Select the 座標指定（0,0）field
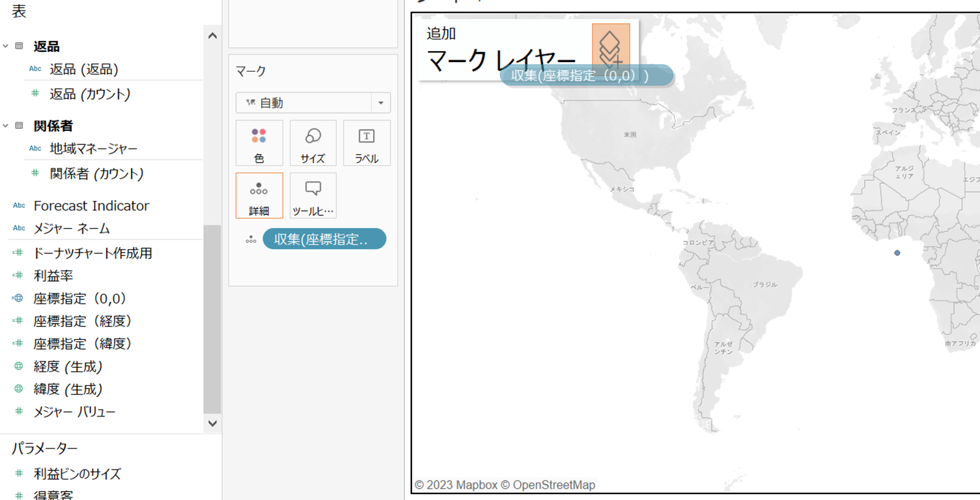 (80, 299)
